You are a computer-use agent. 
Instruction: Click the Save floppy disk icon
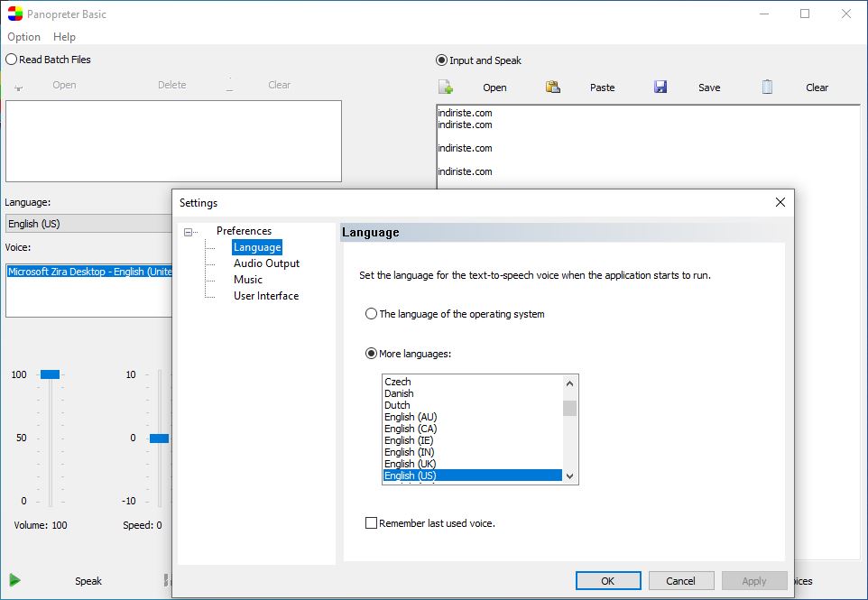[x=660, y=87]
